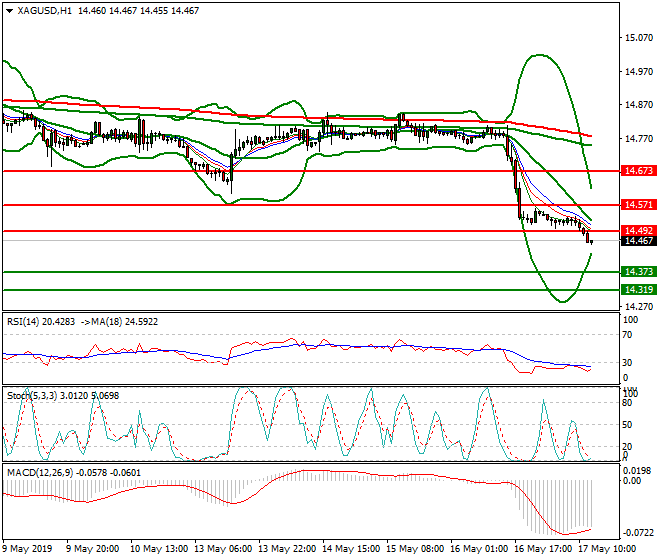Click the 16 May 01:00 time axis label
The height and width of the screenshot is (560, 660).
(x=479, y=549)
